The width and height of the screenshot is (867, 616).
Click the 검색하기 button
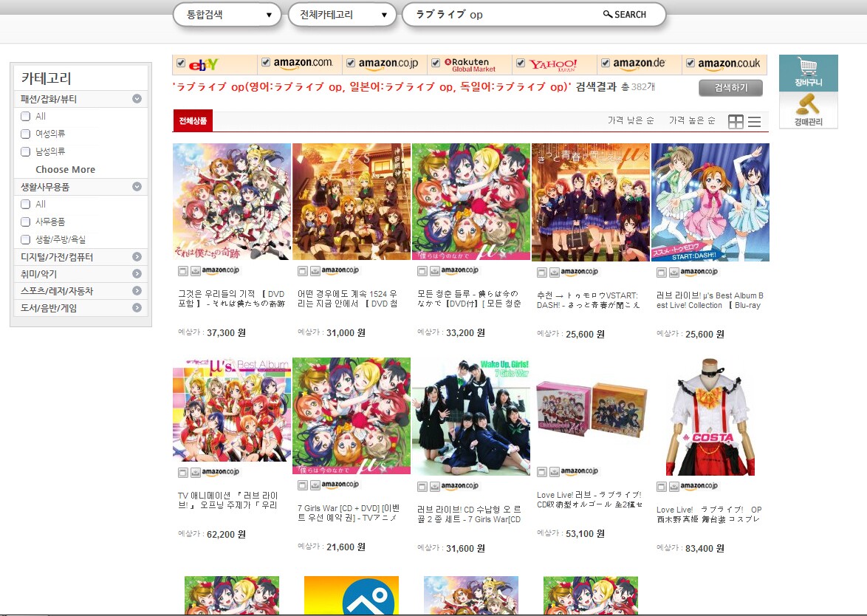pos(730,88)
